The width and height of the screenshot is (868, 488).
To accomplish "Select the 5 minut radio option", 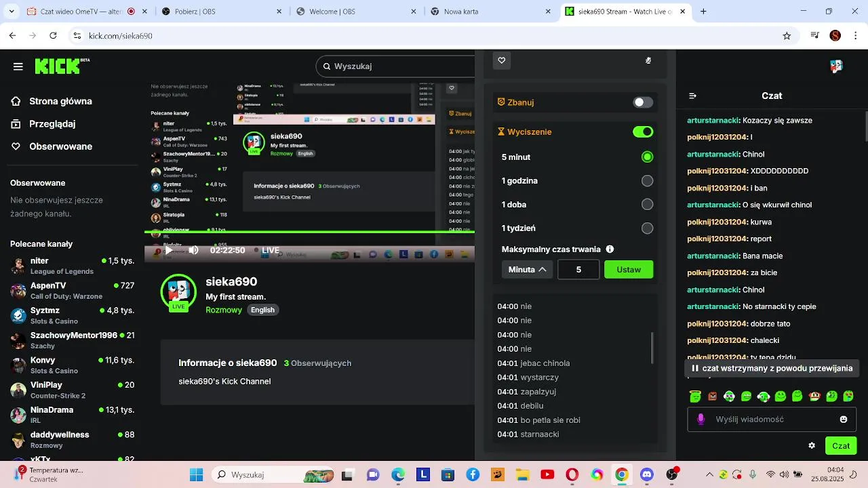I will (647, 157).
